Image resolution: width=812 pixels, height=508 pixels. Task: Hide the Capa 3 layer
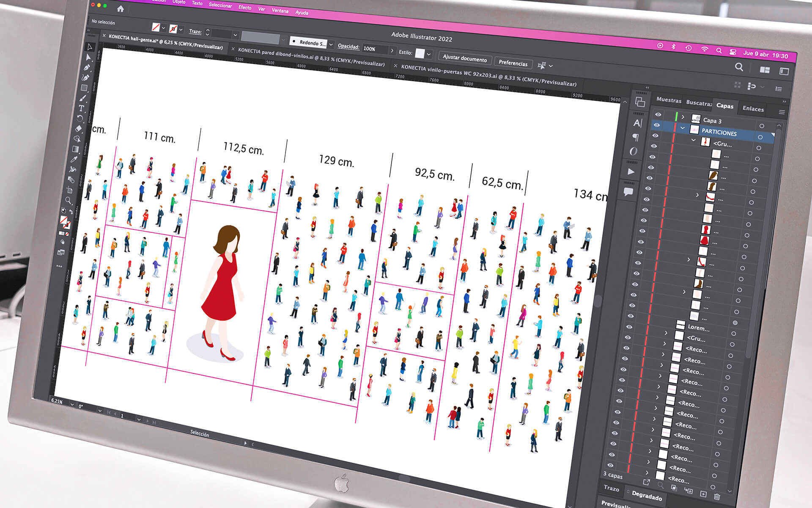pos(658,114)
